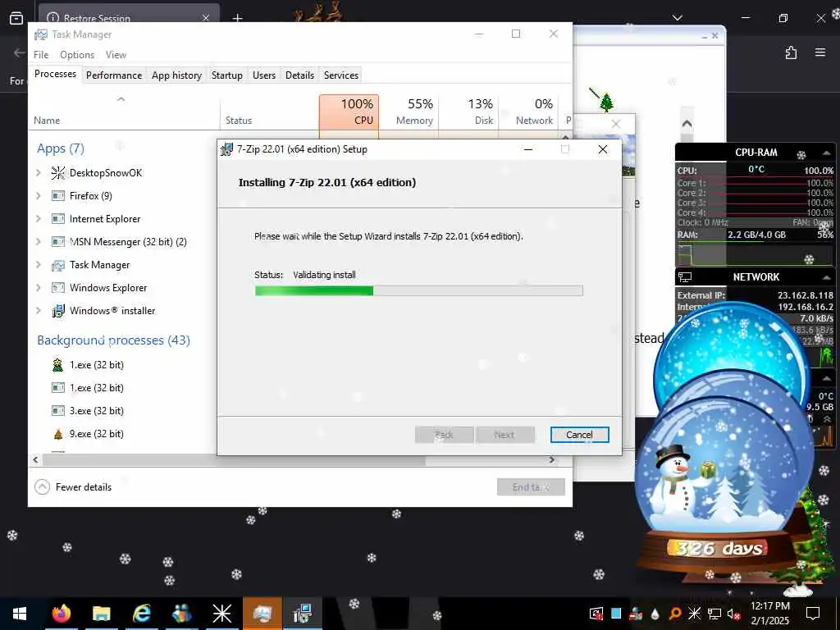Click the End task button
Screen dimensions: 840x630
531,487
